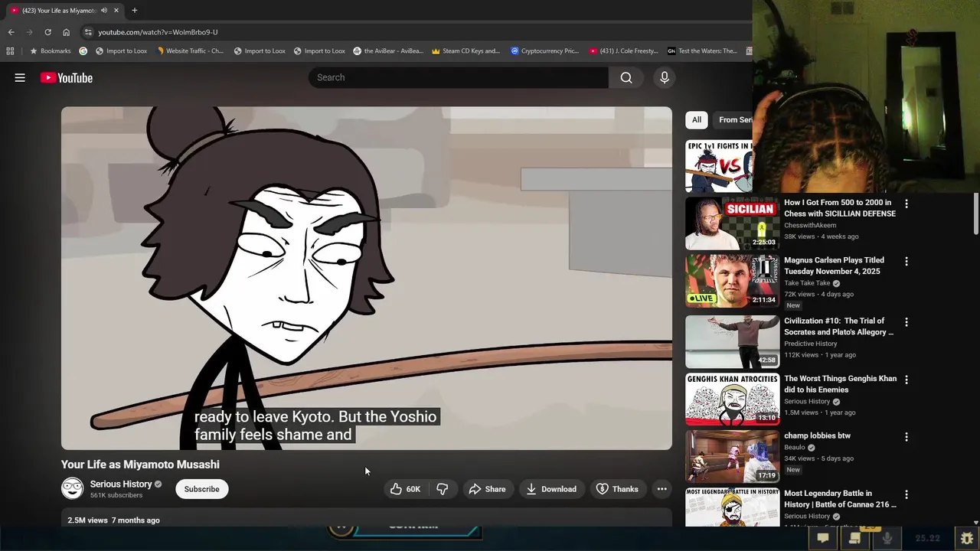Like the video showing 60K likes
Viewport: 980px width, 551px height.
tap(405, 489)
